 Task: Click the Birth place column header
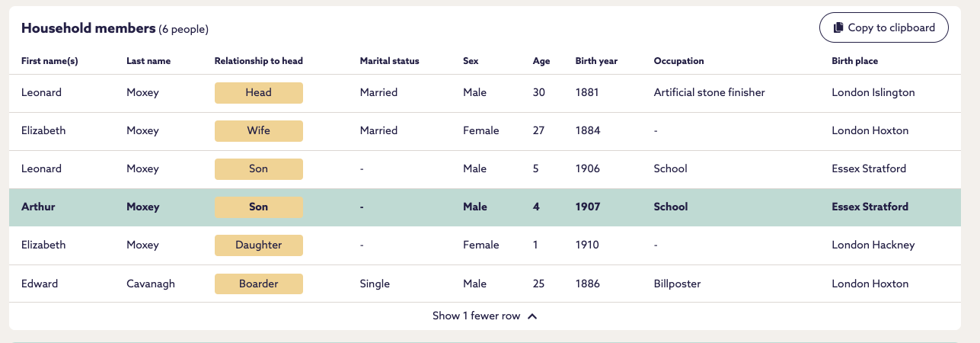tap(854, 61)
